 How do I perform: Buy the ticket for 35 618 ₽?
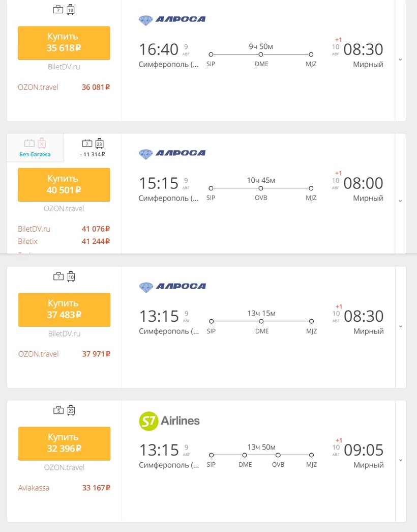[64, 43]
